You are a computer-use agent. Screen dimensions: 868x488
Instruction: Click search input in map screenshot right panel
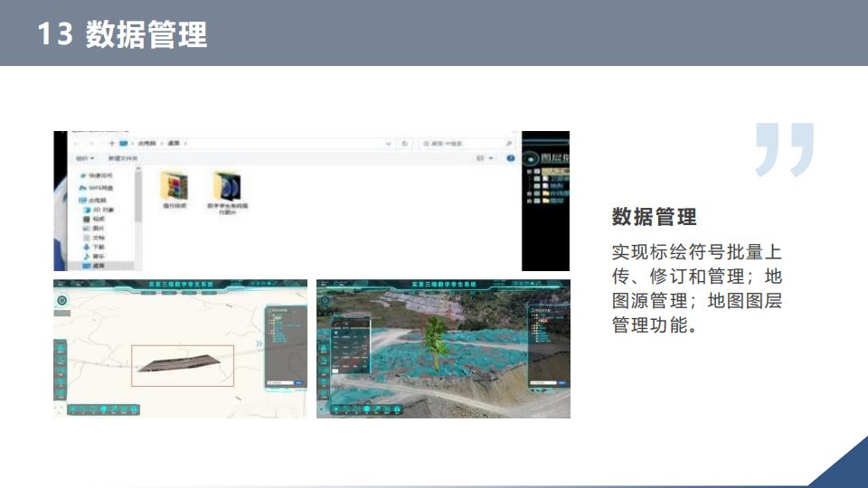coord(280,383)
